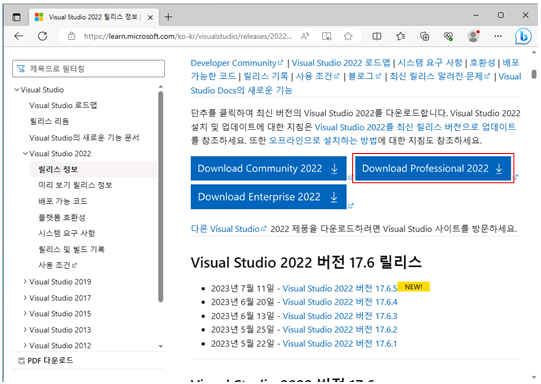This screenshot has height=384, width=541.
Task: Expand Visual Studio 2015 tree node
Action: pos(25,313)
